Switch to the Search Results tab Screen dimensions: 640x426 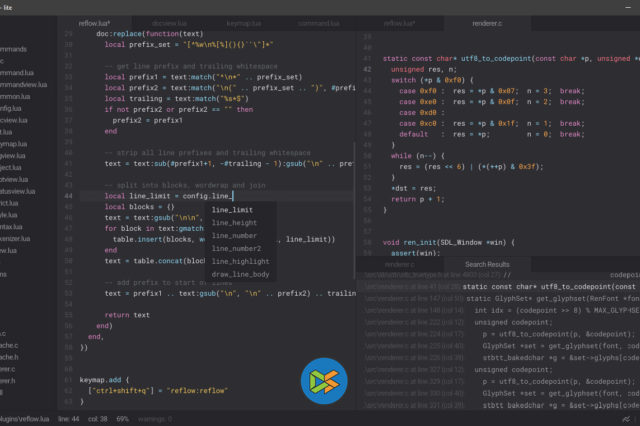point(487,264)
